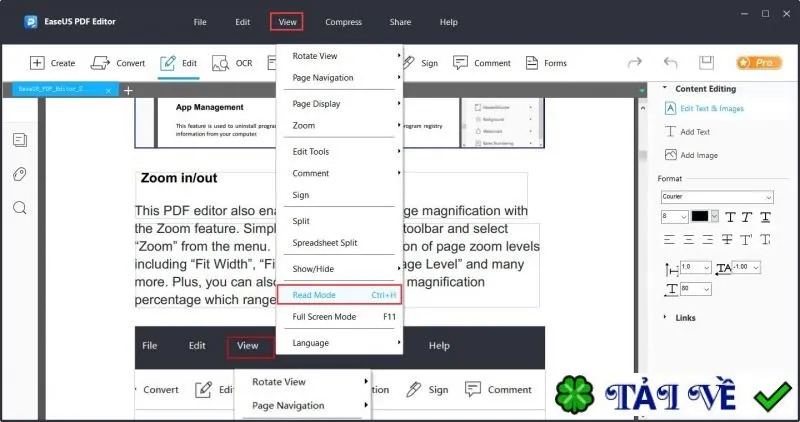This screenshot has width=800, height=422.
Task: Open the Convert tool in the toolbar
Action: [x=118, y=63]
